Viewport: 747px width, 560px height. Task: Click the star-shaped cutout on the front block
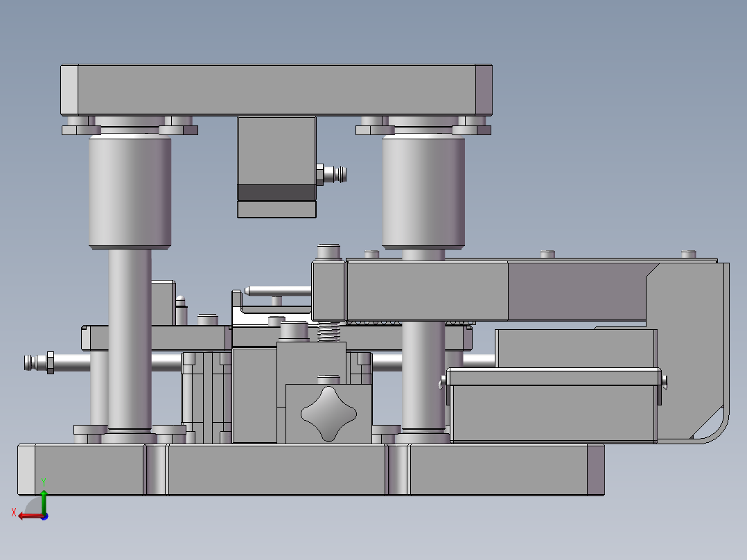pos(328,414)
